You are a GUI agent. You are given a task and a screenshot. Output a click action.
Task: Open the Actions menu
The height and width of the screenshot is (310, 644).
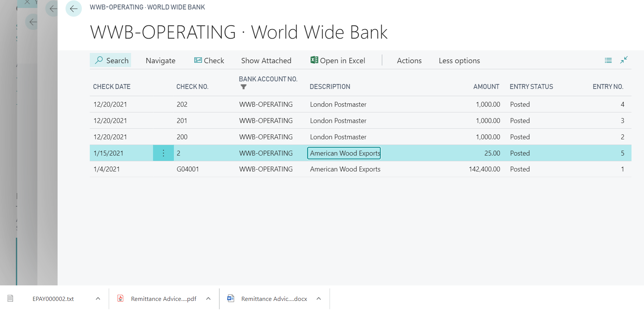point(409,61)
